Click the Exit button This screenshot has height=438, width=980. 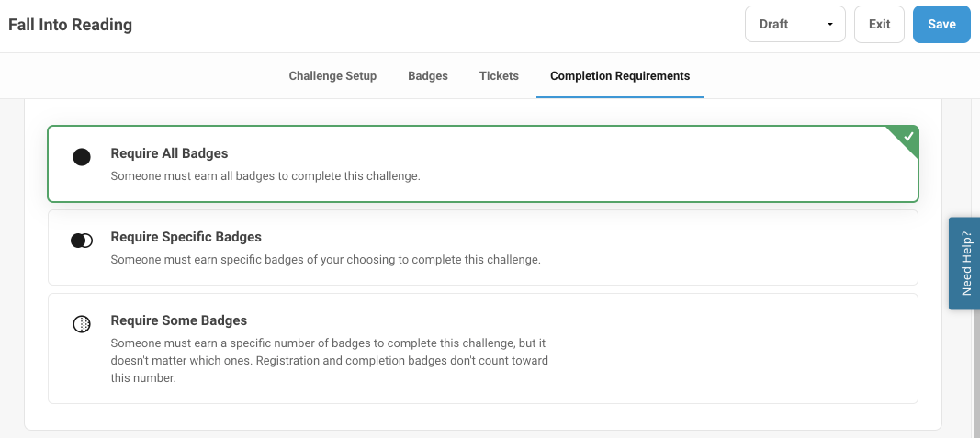[x=879, y=25]
